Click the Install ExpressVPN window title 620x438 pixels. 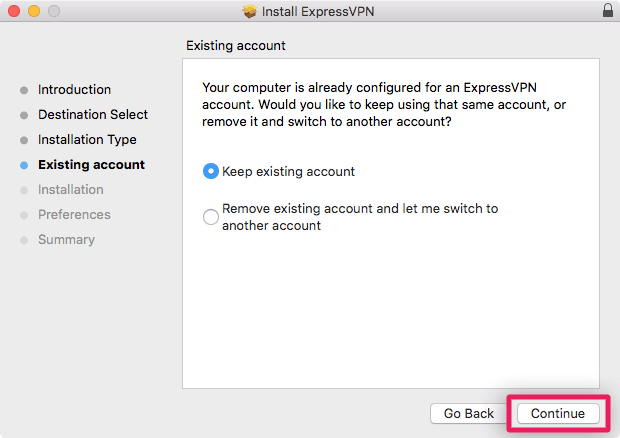318,11
